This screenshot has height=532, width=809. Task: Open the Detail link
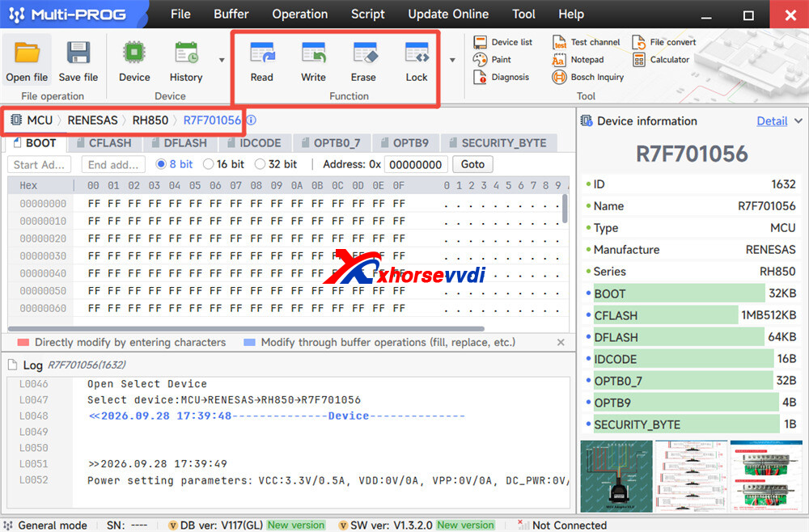coord(772,121)
